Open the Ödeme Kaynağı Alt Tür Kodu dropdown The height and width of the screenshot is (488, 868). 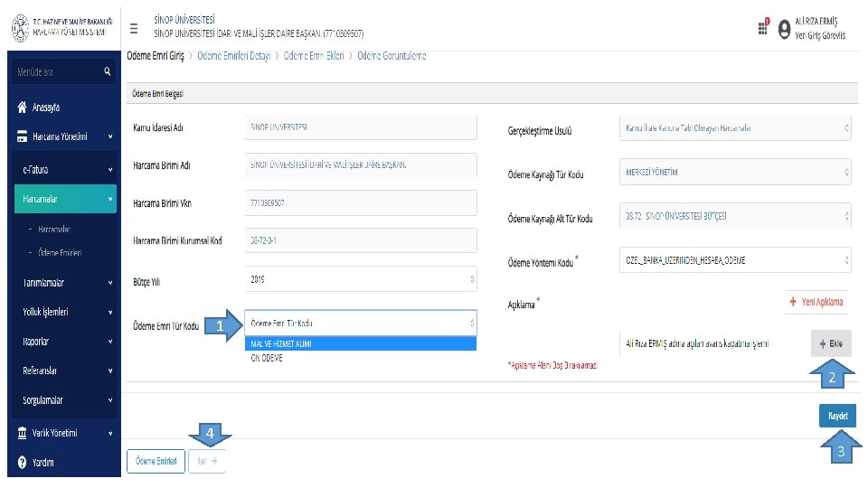[735, 216]
